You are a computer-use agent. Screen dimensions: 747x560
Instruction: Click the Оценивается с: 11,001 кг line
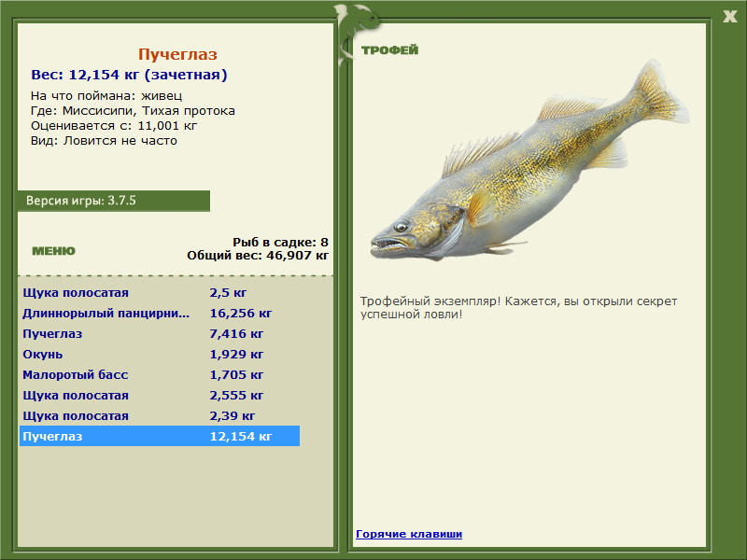(113, 126)
